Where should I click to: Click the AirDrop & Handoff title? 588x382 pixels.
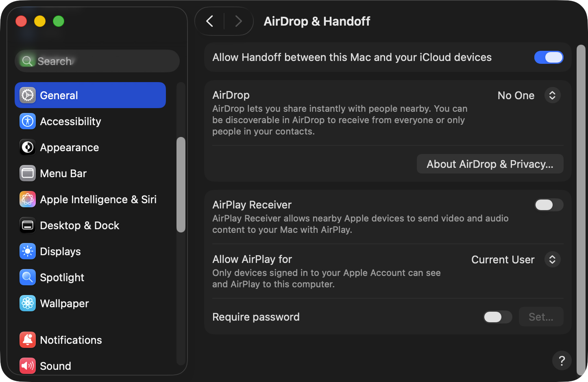(x=317, y=21)
